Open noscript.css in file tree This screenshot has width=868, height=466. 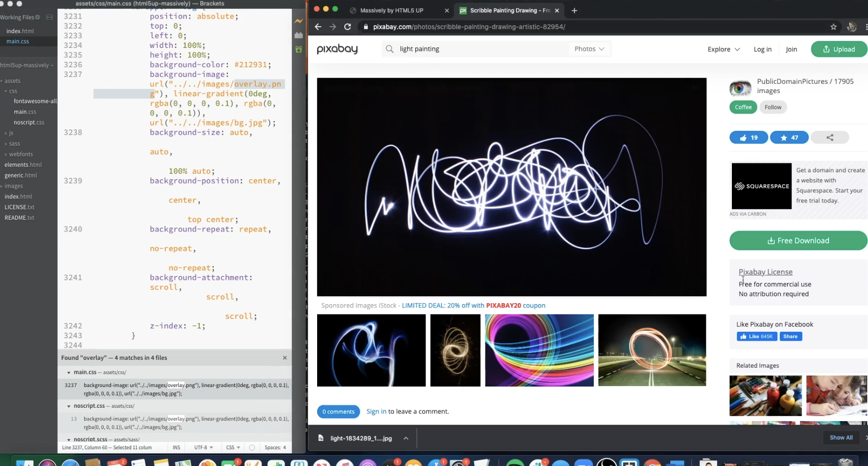29,122
